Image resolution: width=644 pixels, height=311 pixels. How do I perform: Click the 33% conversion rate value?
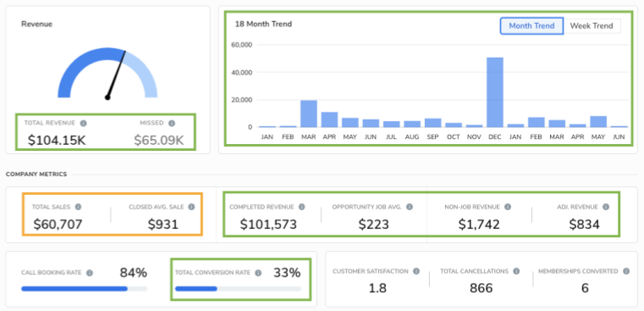(287, 272)
